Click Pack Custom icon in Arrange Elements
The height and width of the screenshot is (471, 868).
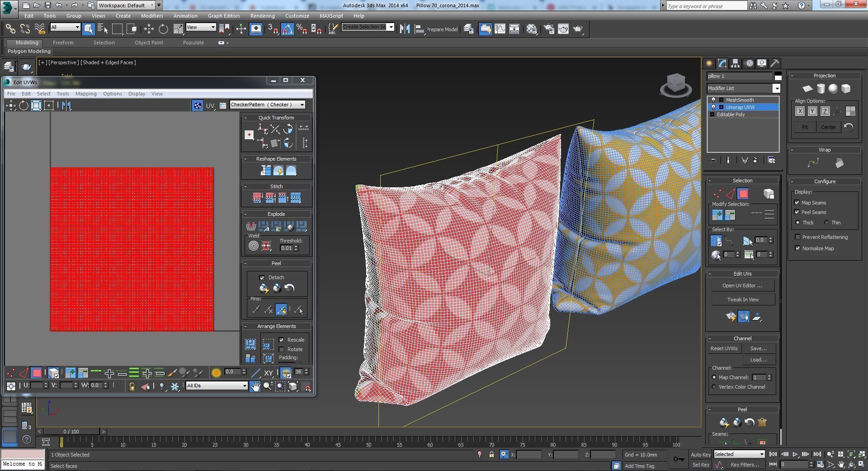tap(250, 344)
